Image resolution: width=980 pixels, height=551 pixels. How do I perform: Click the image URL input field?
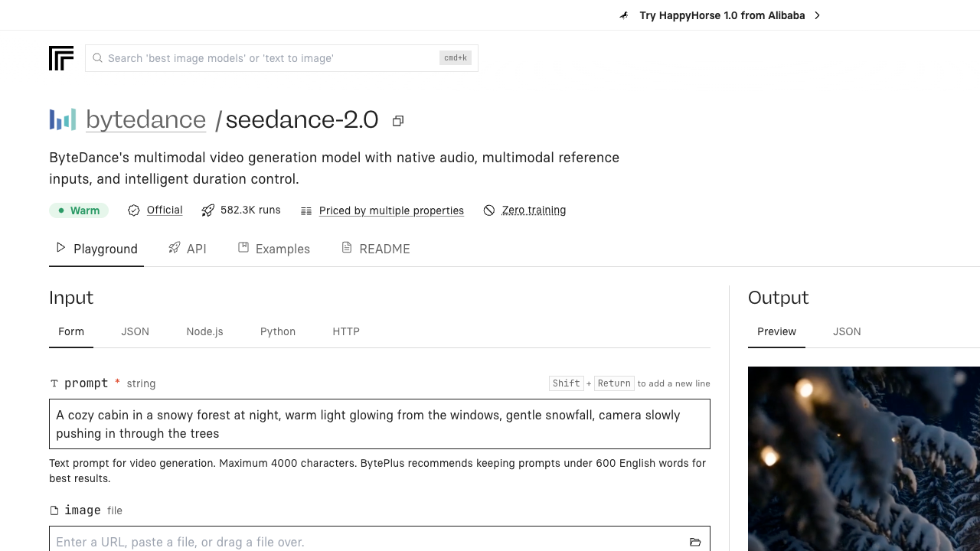click(x=380, y=542)
